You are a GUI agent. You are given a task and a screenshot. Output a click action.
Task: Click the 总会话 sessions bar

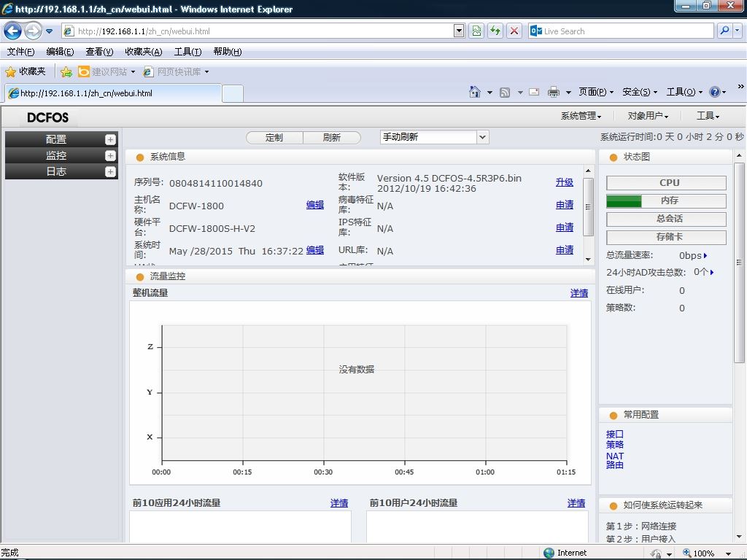click(667, 219)
